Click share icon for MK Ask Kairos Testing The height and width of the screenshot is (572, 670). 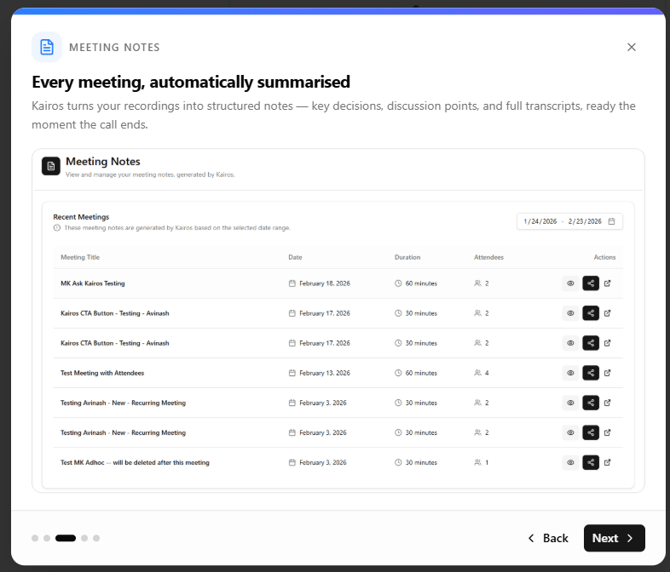pyautogui.click(x=591, y=284)
